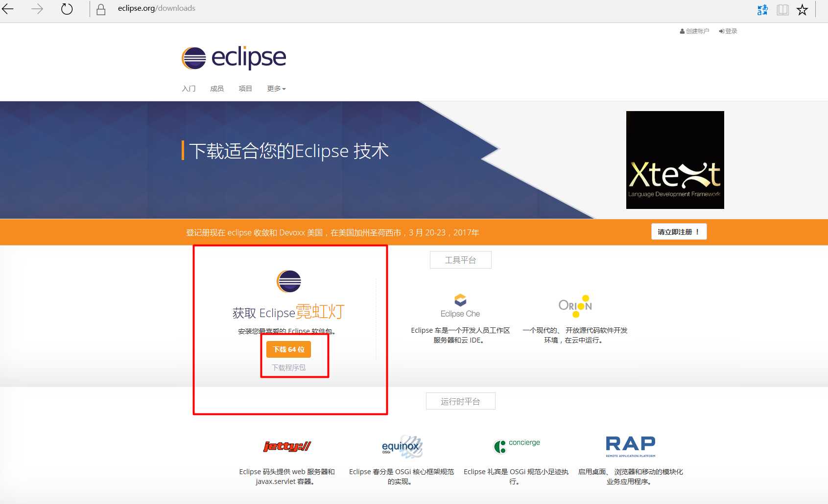This screenshot has width=828, height=504.
Task: Go back with the browser back arrow
Action: (8, 9)
